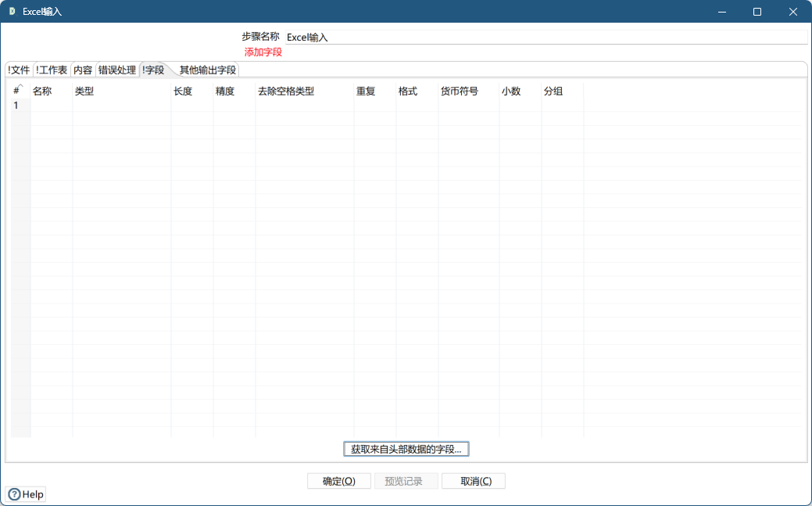
Task: Click the 类型 column header
Action: click(x=82, y=91)
